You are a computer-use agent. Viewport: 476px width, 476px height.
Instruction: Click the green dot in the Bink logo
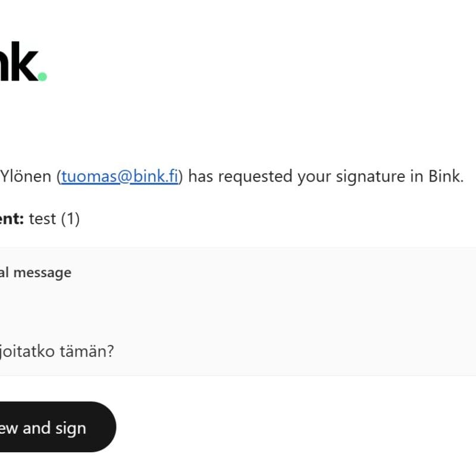click(42, 76)
